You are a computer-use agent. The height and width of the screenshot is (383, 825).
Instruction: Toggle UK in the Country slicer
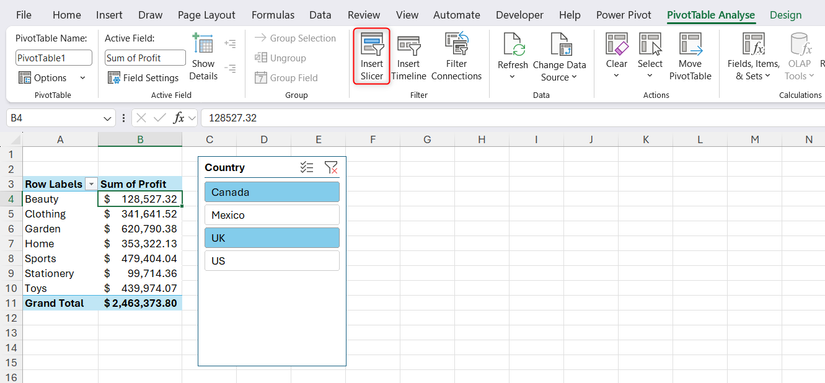point(272,238)
